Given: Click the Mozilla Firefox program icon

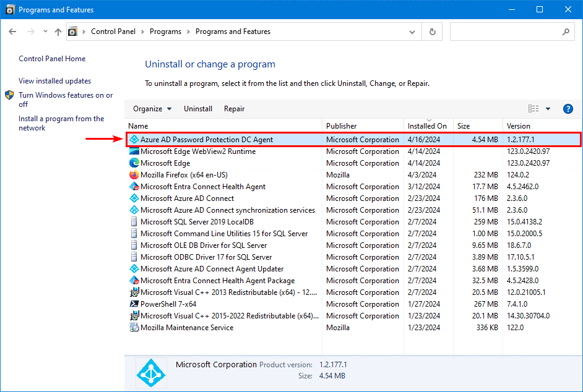Looking at the screenshot, I should point(134,175).
